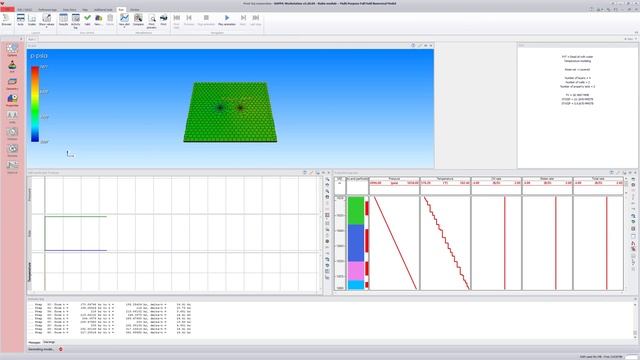Open the Wells step in sidebar
Viewport: 640px width, 360px height.
[12, 117]
